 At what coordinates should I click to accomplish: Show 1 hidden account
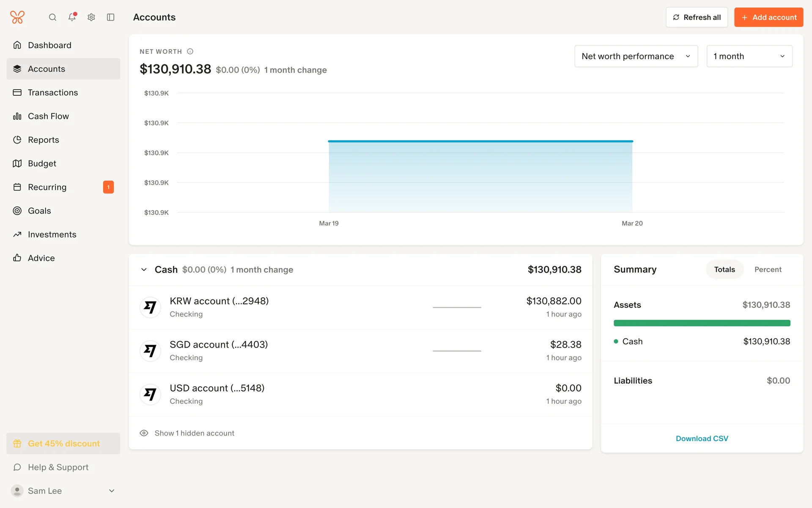tap(194, 433)
